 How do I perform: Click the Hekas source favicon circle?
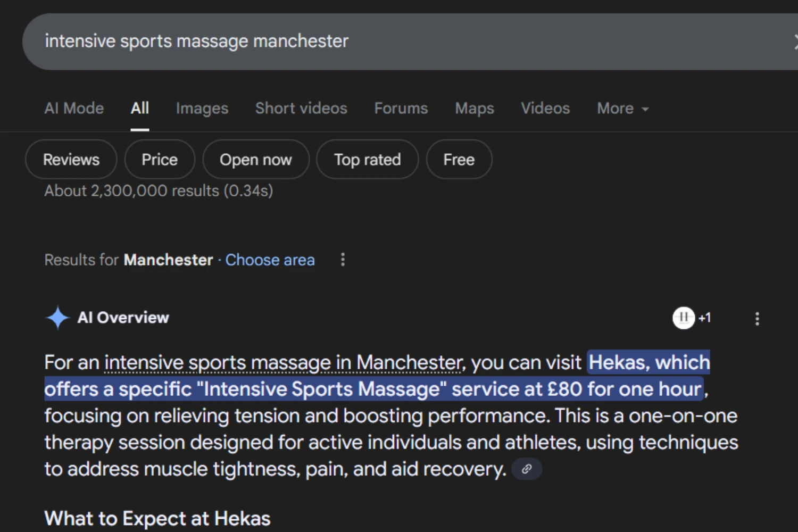click(x=684, y=318)
